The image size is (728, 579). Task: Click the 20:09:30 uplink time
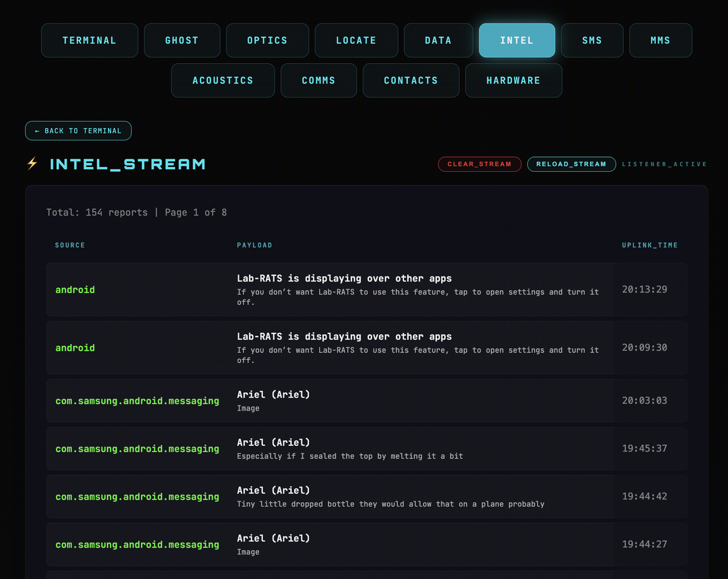click(644, 348)
